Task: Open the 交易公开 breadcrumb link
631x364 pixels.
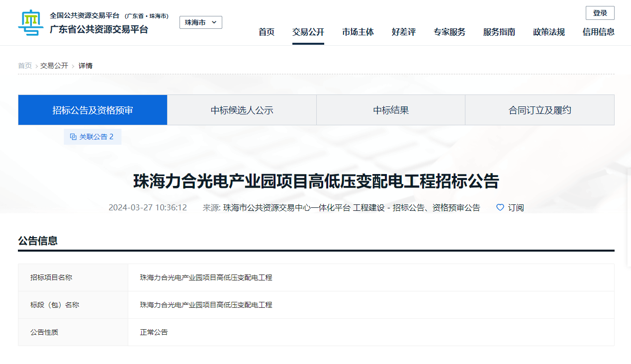Action: click(54, 65)
